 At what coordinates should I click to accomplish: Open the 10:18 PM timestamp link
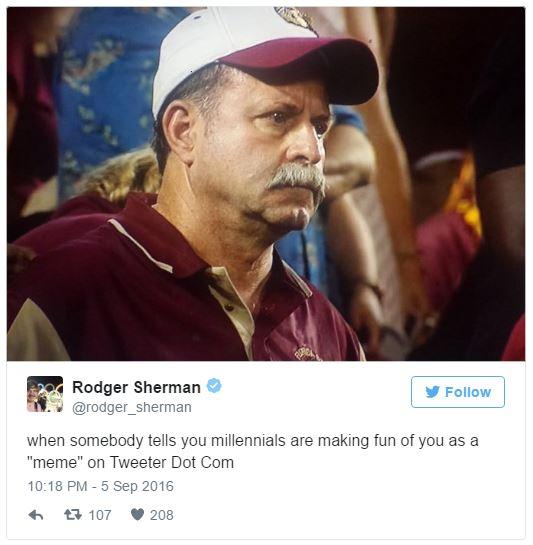click(x=57, y=486)
